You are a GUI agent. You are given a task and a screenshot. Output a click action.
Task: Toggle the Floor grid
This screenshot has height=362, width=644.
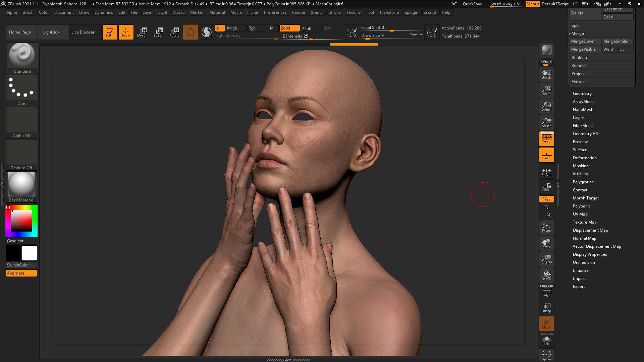[x=546, y=155]
